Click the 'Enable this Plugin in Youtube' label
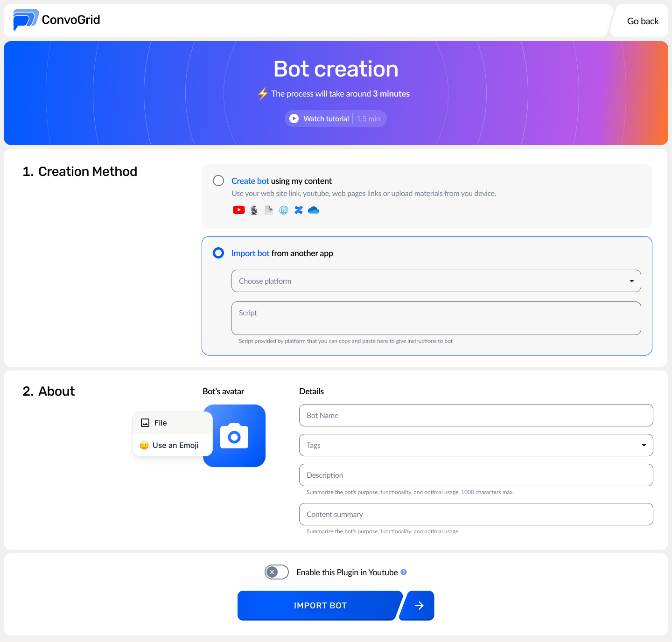Image resolution: width=672 pixels, height=642 pixels. [347, 572]
